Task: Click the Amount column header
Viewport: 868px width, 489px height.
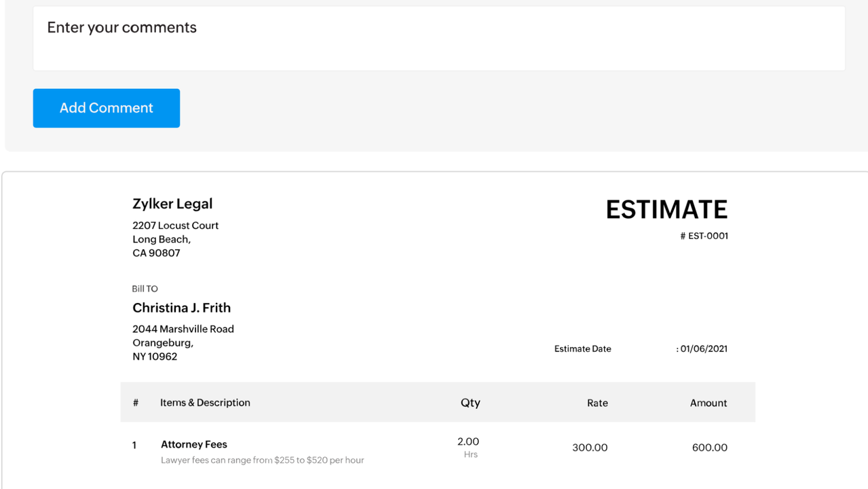Action: [708, 403]
